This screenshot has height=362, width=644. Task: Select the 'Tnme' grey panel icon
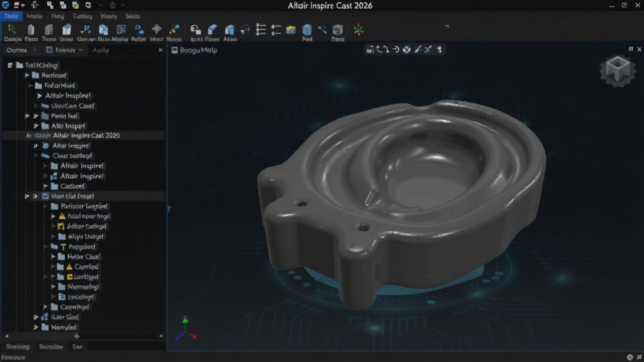tap(48, 30)
